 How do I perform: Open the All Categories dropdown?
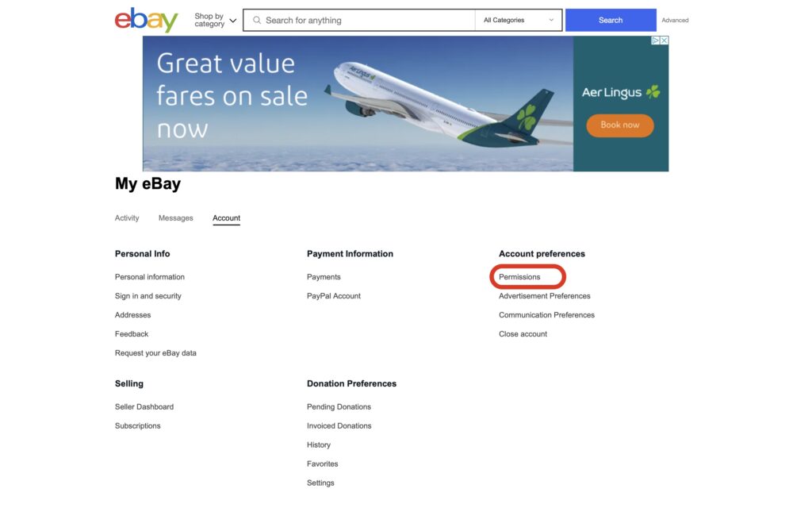click(x=515, y=19)
